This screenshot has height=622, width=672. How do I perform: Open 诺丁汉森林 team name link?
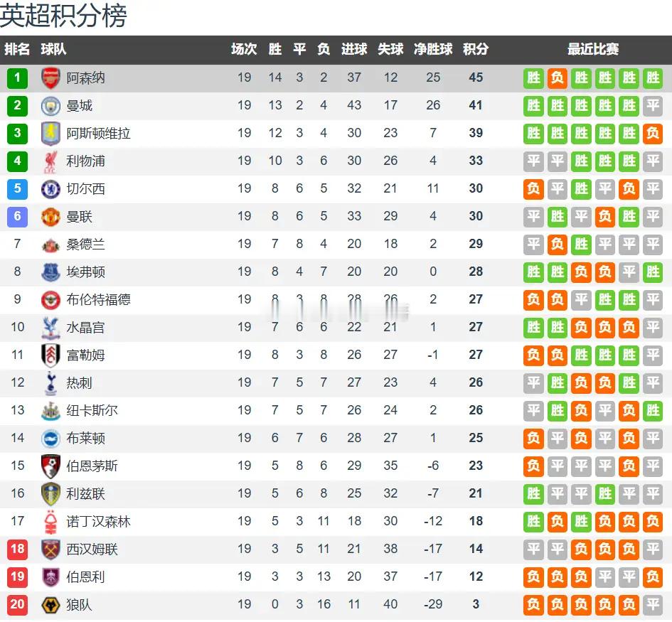[x=98, y=522]
